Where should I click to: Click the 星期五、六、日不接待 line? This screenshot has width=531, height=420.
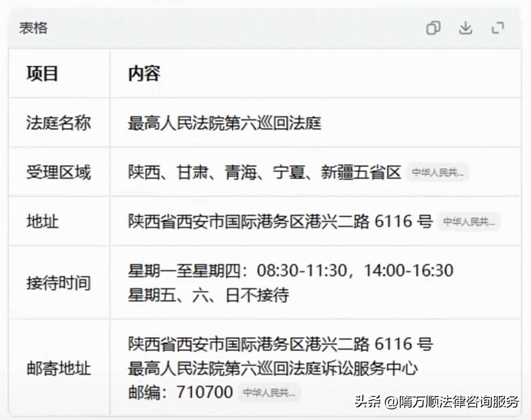coord(208,295)
